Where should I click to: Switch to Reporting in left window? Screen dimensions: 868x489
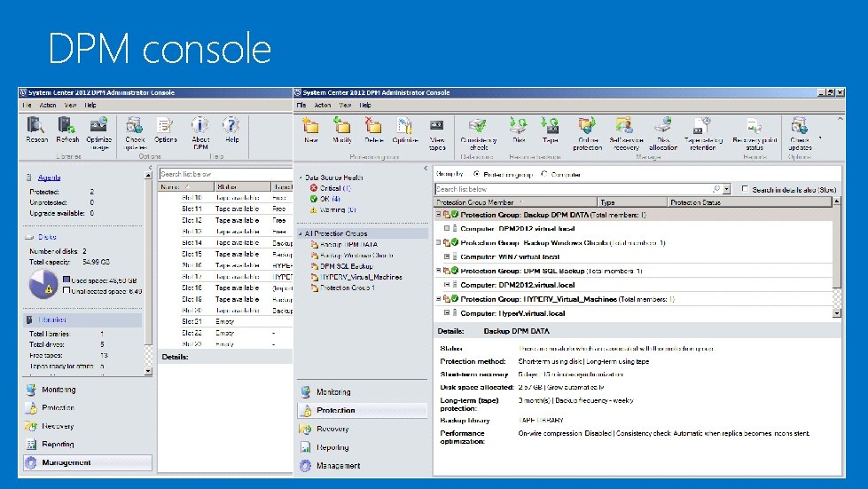click(x=58, y=444)
